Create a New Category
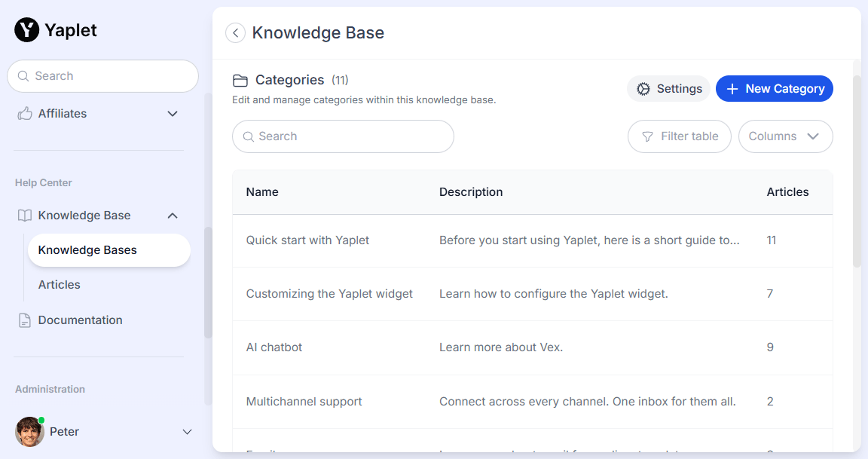Image resolution: width=868 pixels, height=459 pixels. pos(774,89)
